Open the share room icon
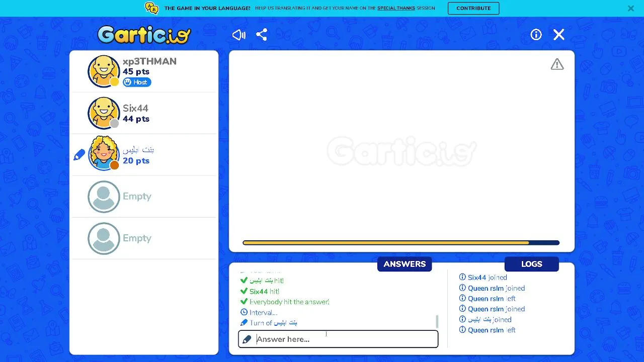The width and height of the screenshot is (644, 362). pos(262,35)
